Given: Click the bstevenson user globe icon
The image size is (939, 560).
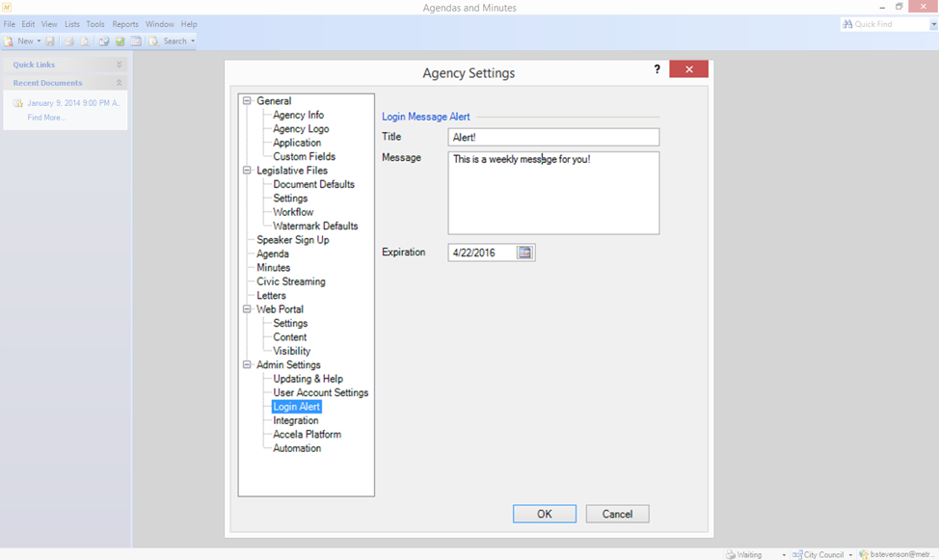Looking at the screenshot, I should pyautogui.click(x=864, y=554).
